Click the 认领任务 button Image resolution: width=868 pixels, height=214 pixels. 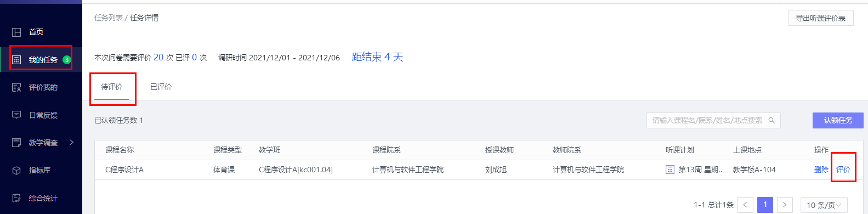(x=838, y=120)
